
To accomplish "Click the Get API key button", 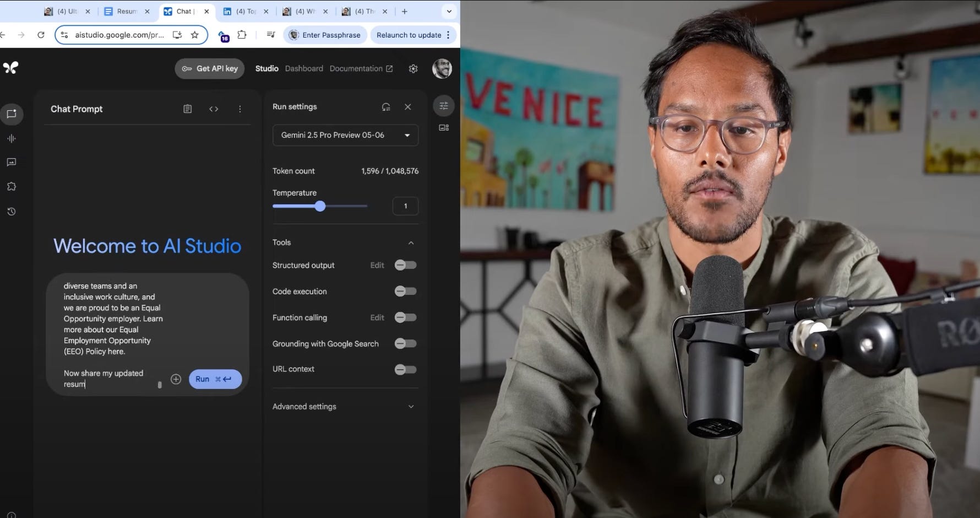I will pos(210,68).
